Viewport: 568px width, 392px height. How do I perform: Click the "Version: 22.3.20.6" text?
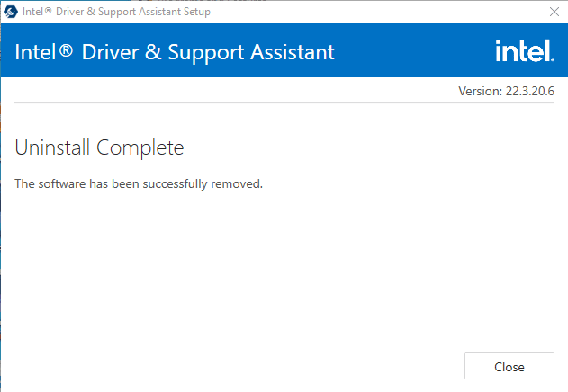tap(506, 91)
